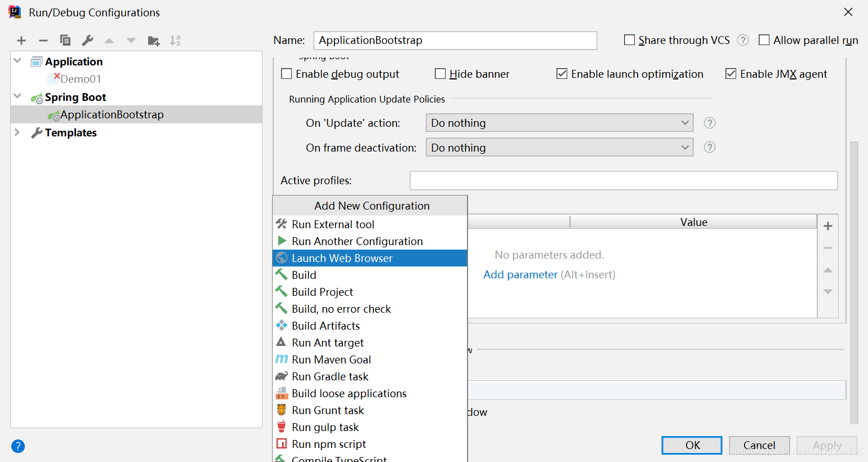Select ApplicationBootstrap in configurations tree
The height and width of the screenshot is (462, 868).
[136, 114]
